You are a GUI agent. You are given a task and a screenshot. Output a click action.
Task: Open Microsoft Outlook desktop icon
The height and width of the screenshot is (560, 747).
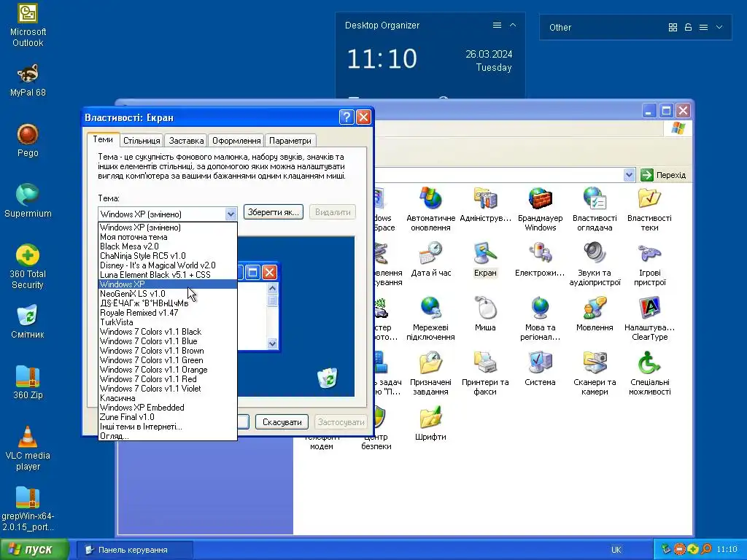28,26
